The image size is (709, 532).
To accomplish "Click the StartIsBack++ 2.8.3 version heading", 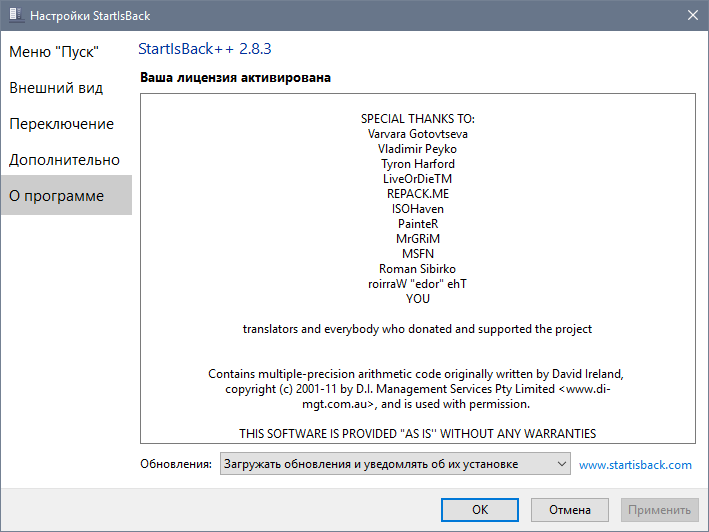I will pyautogui.click(x=205, y=48).
